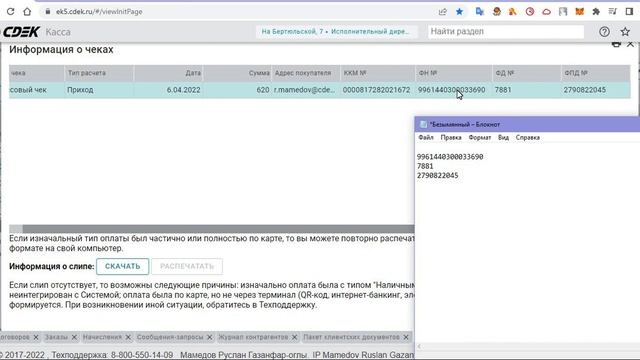Close the Пакет клиентских документов tab
The height and width of the screenshot is (360, 640).
pyautogui.click(x=406, y=337)
